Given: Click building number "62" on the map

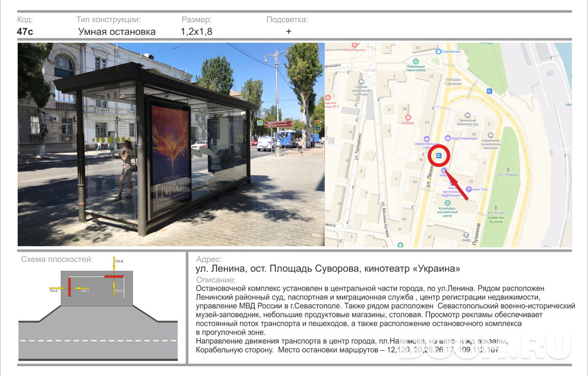Looking at the screenshot, I should tap(415, 182).
